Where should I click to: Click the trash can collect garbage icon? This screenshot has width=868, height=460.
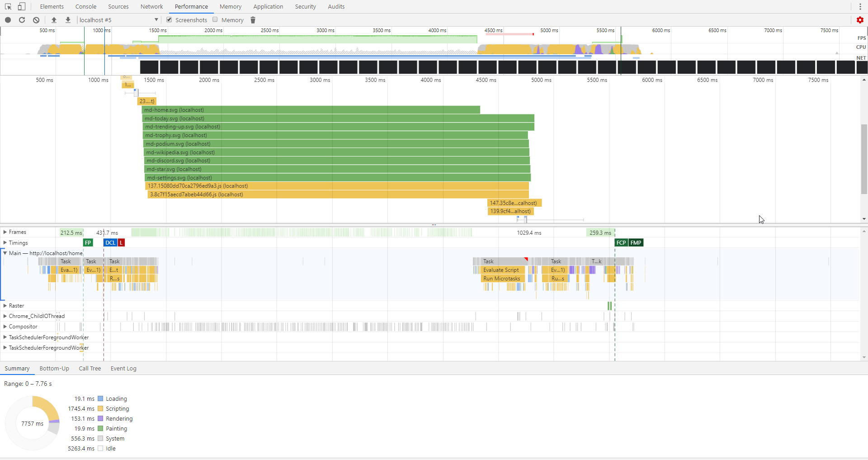click(253, 20)
